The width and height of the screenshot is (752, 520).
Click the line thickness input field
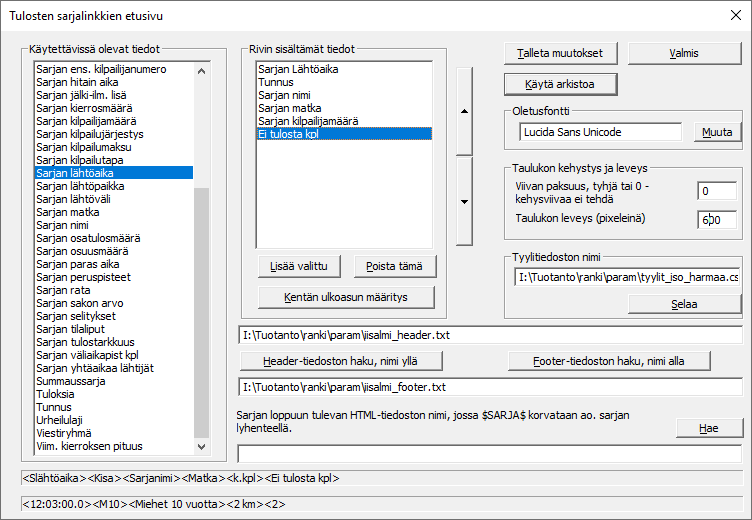click(716, 191)
